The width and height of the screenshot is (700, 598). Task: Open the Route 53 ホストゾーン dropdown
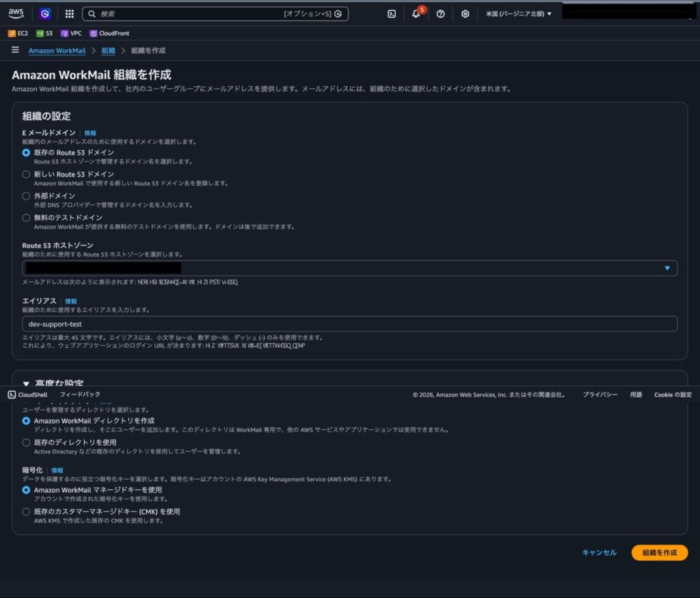tap(349, 268)
